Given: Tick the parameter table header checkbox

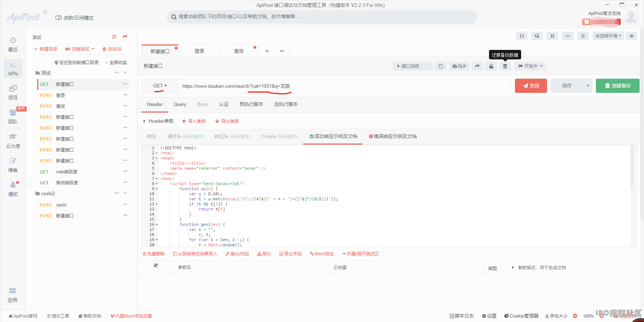Looking at the screenshot, I should (156, 265).
